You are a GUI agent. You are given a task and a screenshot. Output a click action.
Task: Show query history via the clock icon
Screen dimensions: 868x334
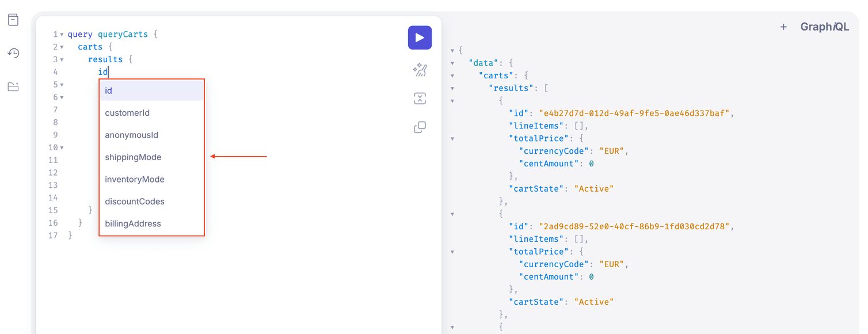pos(13,52)
